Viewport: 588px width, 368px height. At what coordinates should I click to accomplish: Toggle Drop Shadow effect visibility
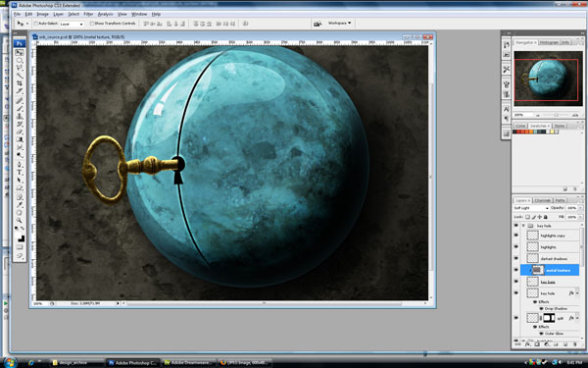click(x=541, y=309)
